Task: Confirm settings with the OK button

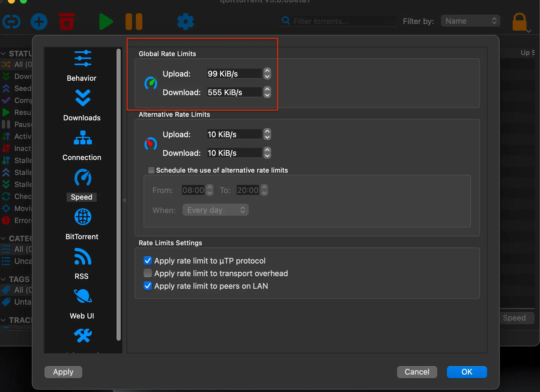Action: click(x=467, y=372)
